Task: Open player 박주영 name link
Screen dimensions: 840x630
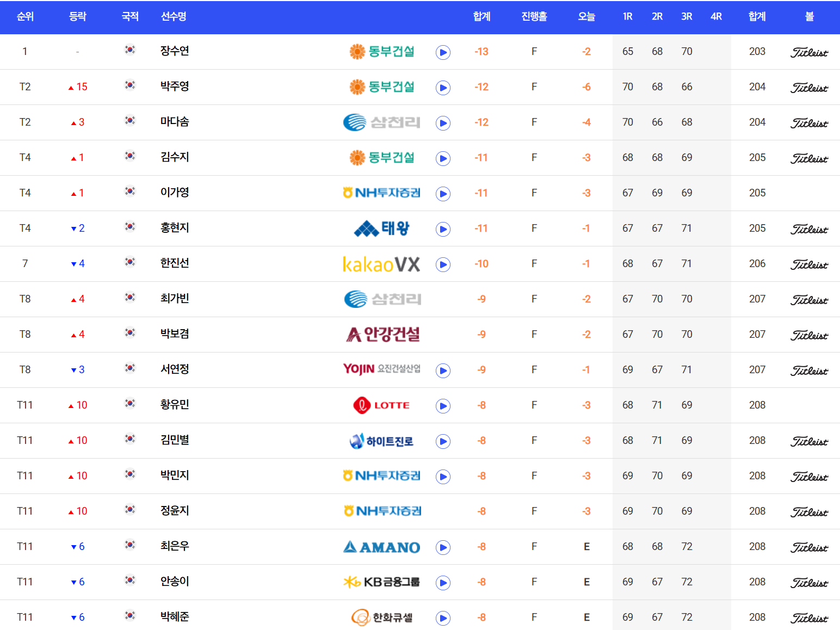Action: 175,87
